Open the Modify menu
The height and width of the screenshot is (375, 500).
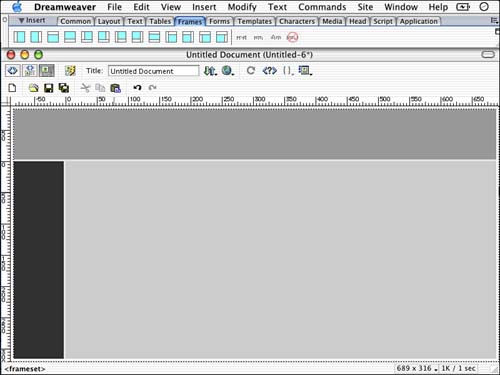242,7
